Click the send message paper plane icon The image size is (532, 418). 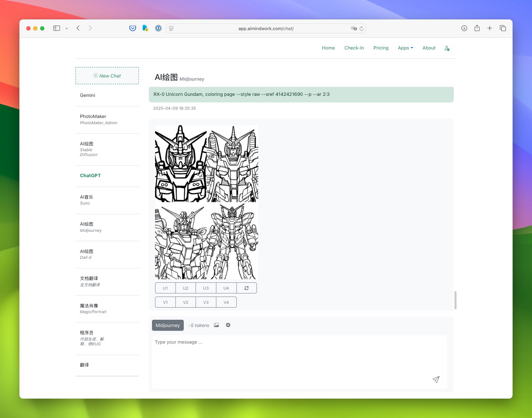point(436,379)
